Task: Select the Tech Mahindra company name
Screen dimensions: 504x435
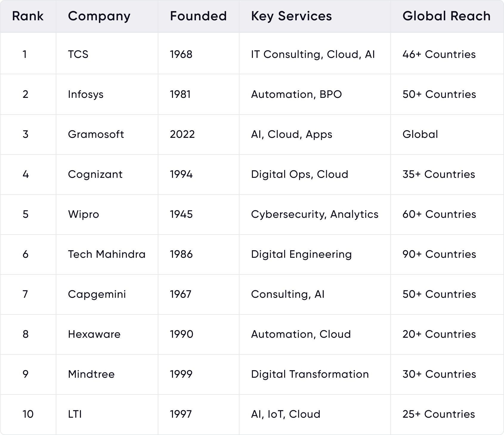Action: point(107,254)
